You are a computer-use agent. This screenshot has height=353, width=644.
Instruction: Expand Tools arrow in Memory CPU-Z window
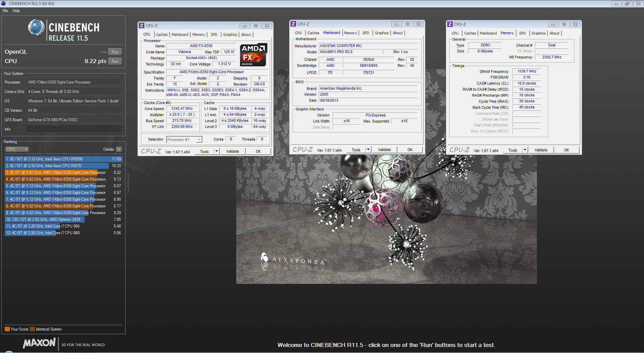[x=525, y=150]
